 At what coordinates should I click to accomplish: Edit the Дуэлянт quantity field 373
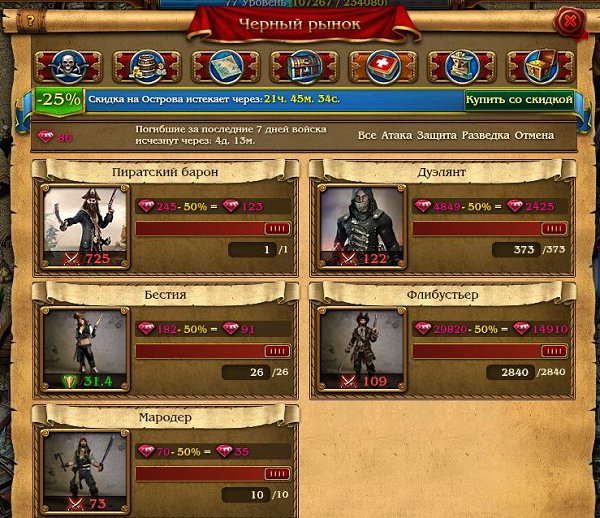point(517,250)
